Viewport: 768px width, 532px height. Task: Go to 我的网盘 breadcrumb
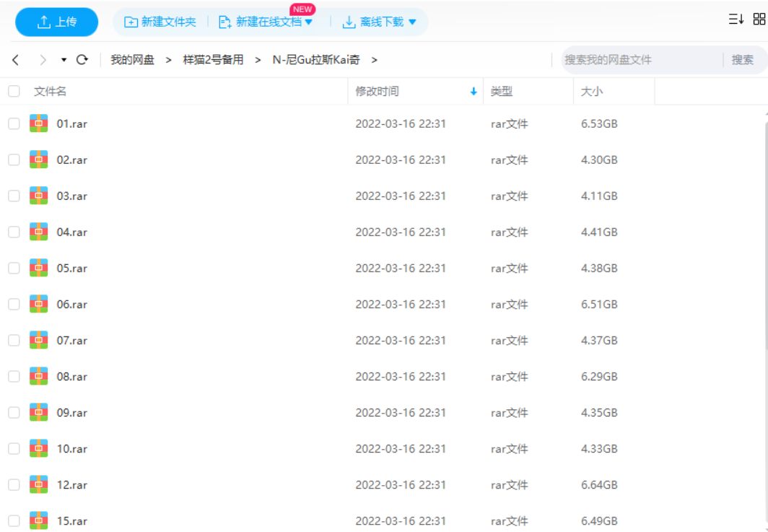tap(132, 60)
